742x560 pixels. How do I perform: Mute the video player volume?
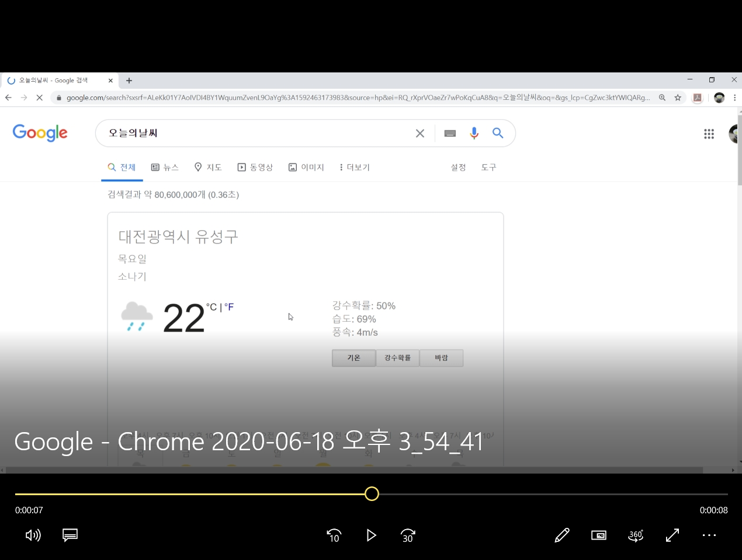[33, 535]
